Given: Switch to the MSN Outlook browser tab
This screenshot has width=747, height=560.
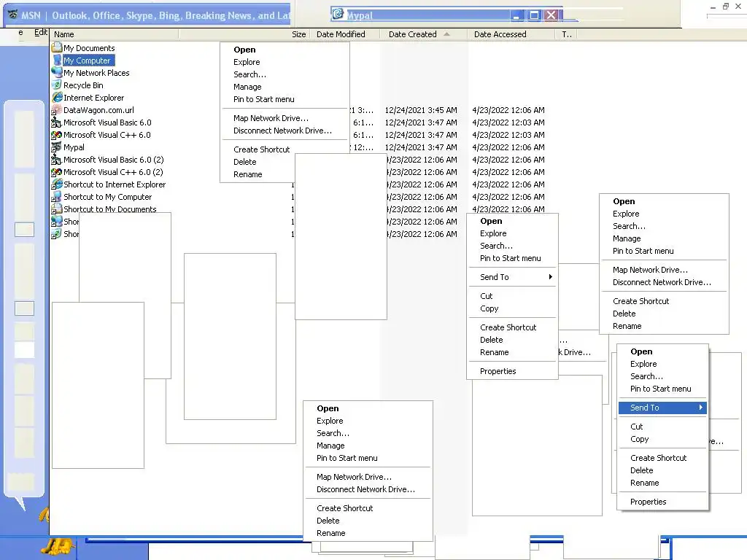Looking at the screenshot, I should (148, 15).
